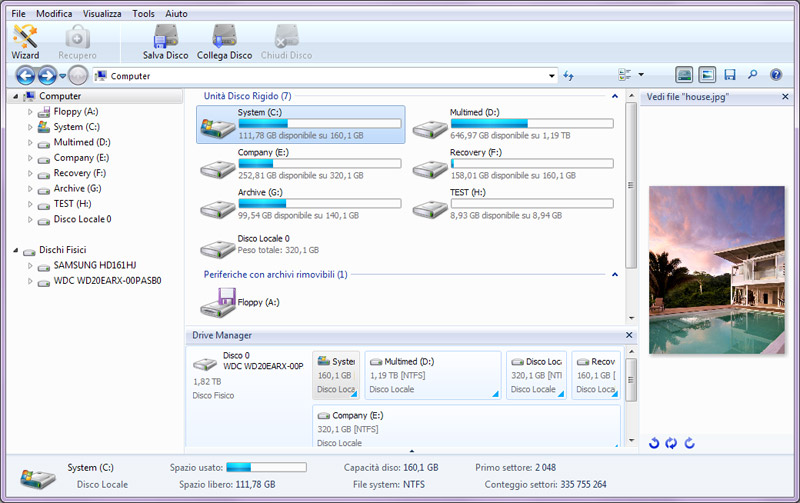Open the Visualizza menu
Screen dimensions: 800x503
coord(102,14)
